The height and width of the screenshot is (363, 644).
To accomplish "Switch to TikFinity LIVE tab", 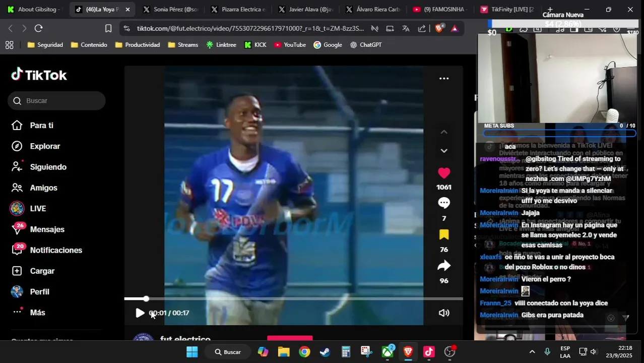I will coord(508,9).
